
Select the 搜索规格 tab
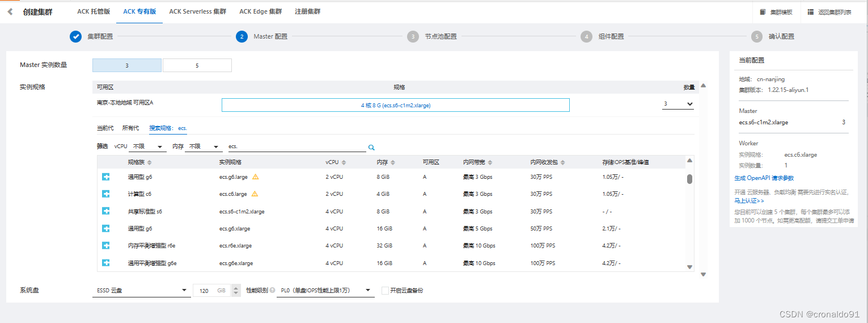point(168,128)
